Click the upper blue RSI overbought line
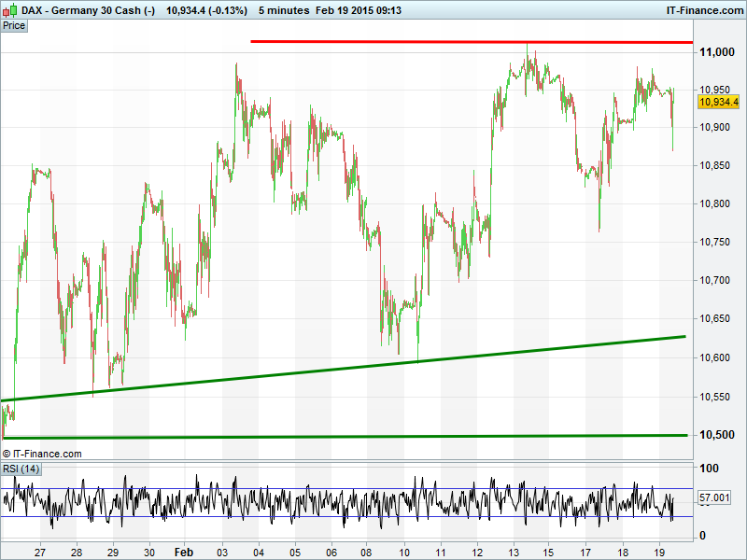Image resolution: width=747 pixels, height=560 pixels. (346, 488)
